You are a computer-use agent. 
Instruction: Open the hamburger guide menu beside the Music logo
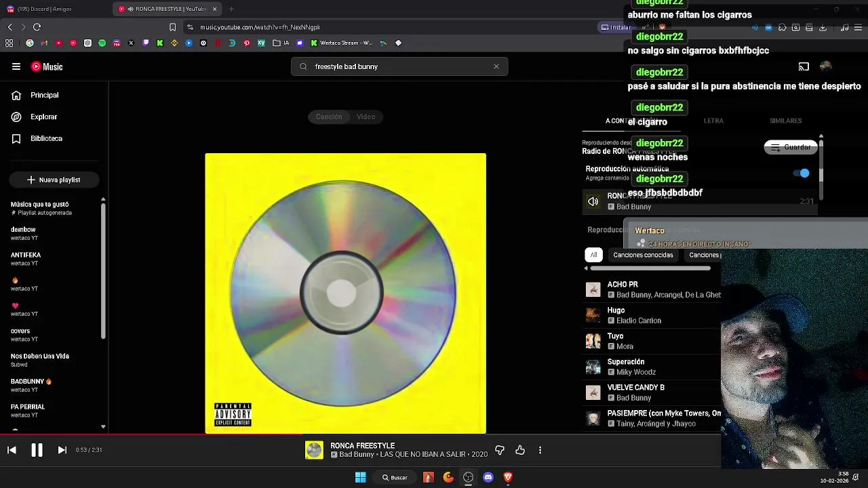coord(16,66)
